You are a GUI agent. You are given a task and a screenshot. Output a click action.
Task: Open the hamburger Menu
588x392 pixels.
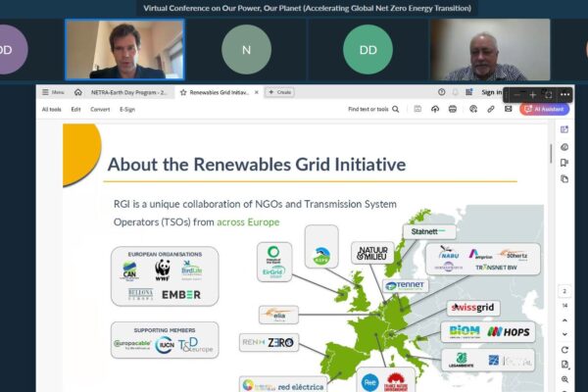pos(52,92)
